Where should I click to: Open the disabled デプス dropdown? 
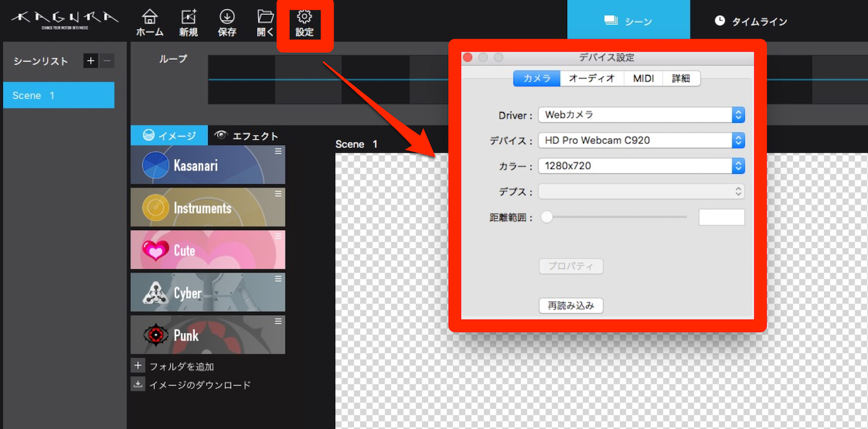click(641, 191)
